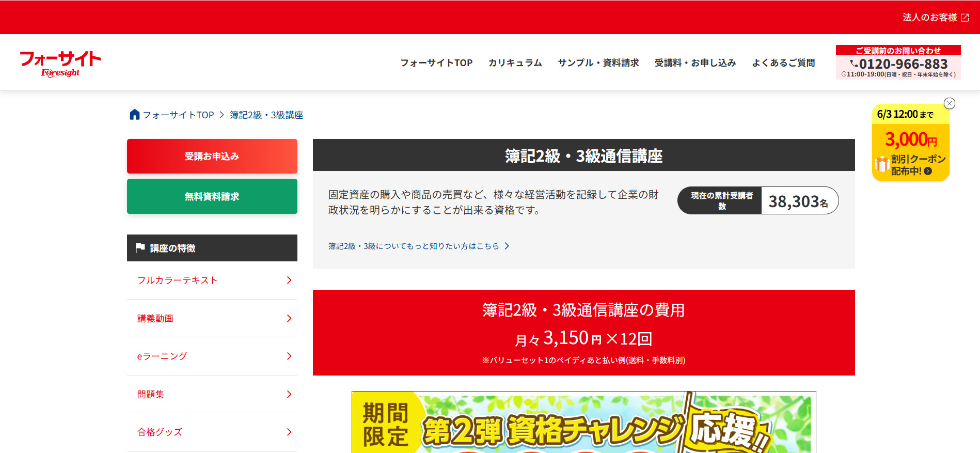Click the flag icon in 講座の特徴 header
Viewport: 980px width, 453px height.
pos(140,248)
